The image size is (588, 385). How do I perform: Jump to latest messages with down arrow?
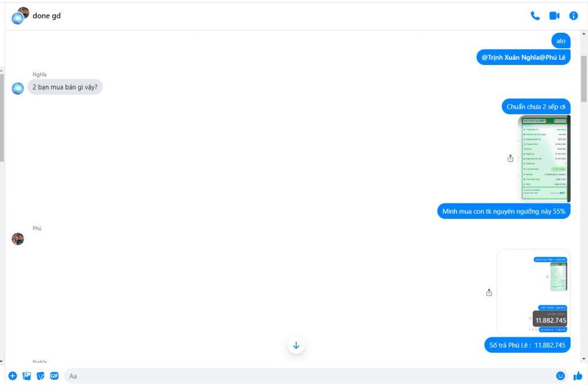click(x=296, y=345)
